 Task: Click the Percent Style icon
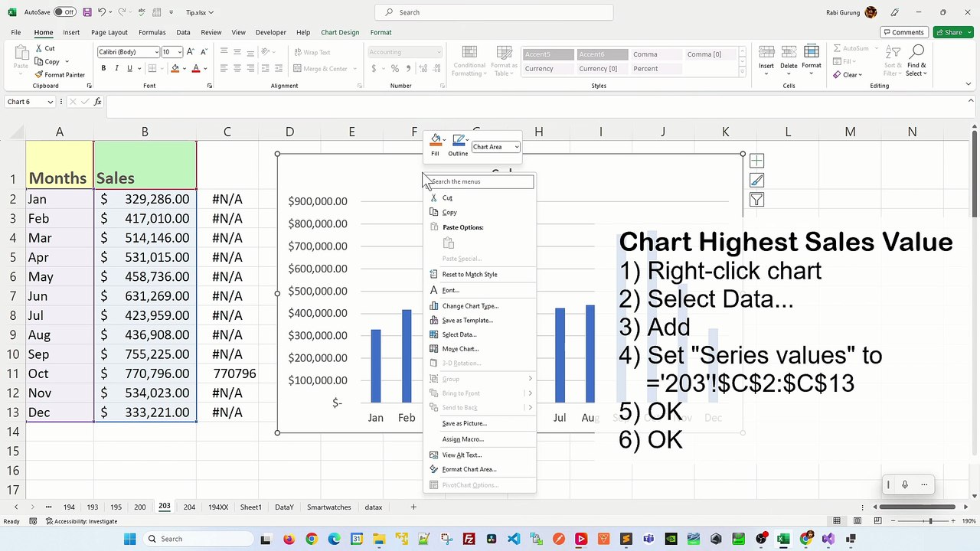[x=394, y=68]
